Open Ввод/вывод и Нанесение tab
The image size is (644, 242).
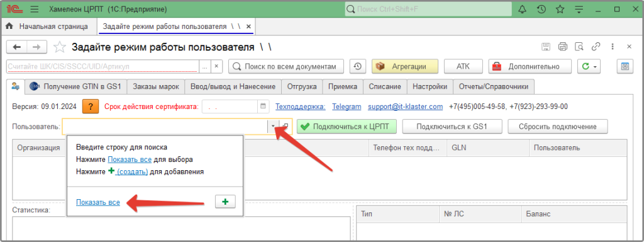point(233,87)
